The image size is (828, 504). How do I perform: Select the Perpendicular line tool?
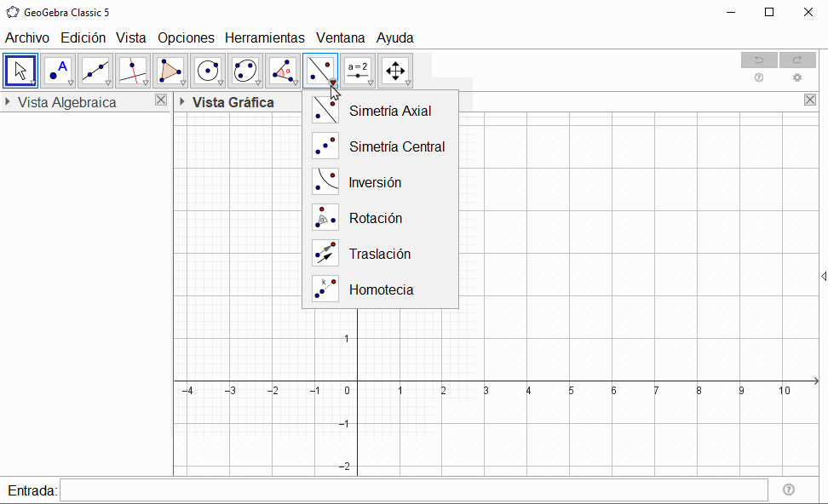point(133,71)
